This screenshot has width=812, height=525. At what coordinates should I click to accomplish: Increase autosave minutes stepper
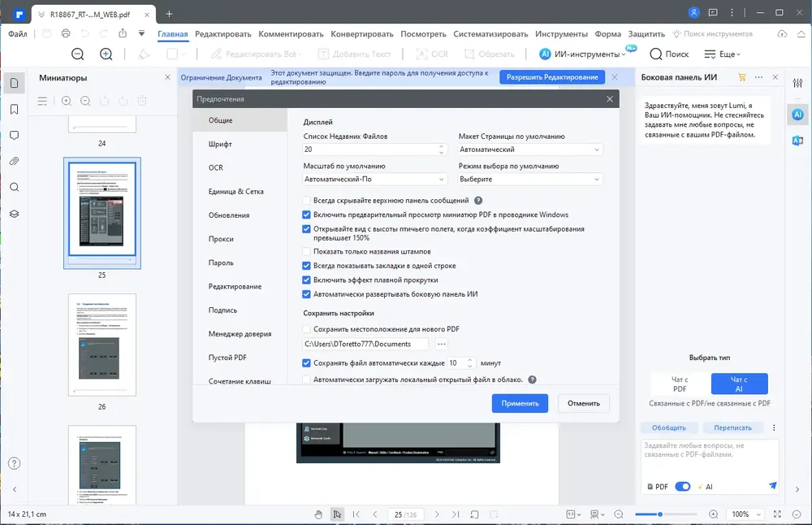click(x=469, y=360)
